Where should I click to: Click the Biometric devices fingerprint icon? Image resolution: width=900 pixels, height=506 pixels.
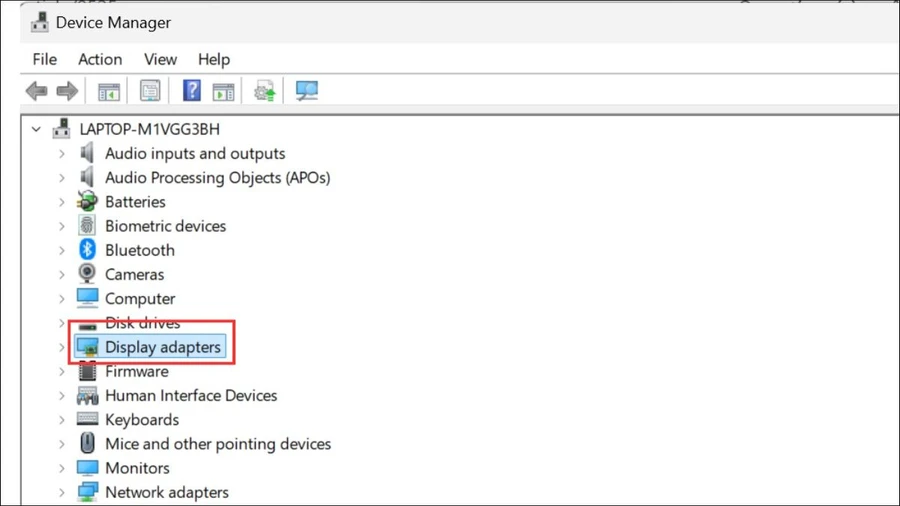(87, 225)
